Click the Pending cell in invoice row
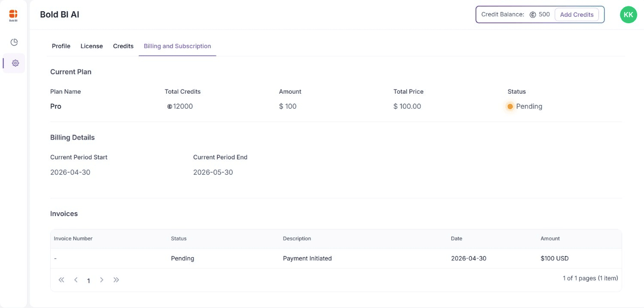644x308 pixels. pos(182,259)
